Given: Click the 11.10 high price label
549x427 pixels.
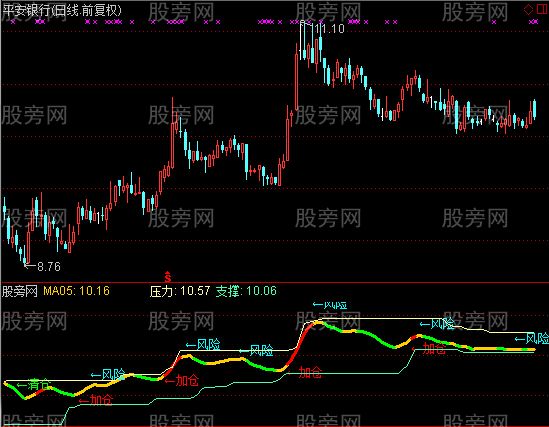Looking at the screenshot, I should click(x=329, y=29).
